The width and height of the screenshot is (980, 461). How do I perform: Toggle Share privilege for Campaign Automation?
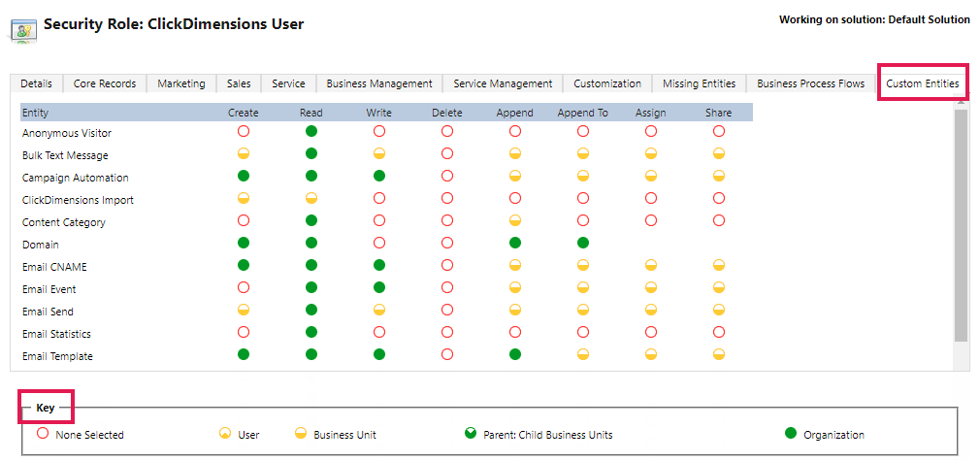point(719,177)
